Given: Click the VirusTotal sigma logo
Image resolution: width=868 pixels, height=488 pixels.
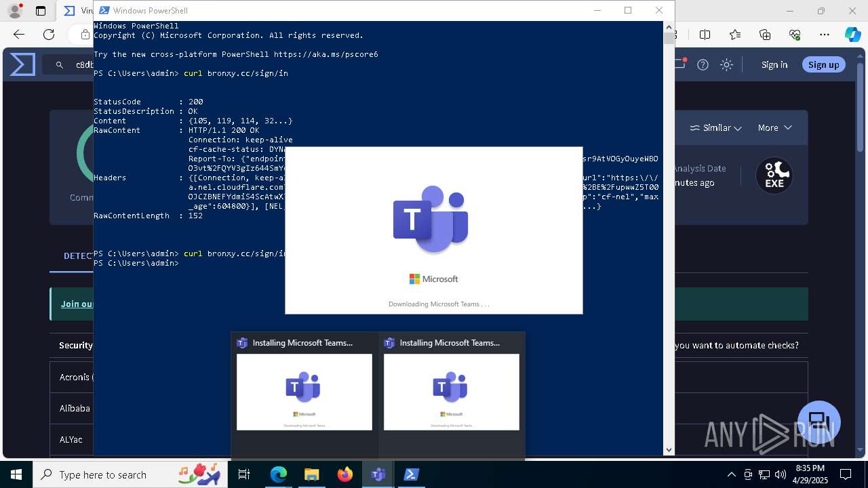Looking at the screenshot, I should pos(22,64).
